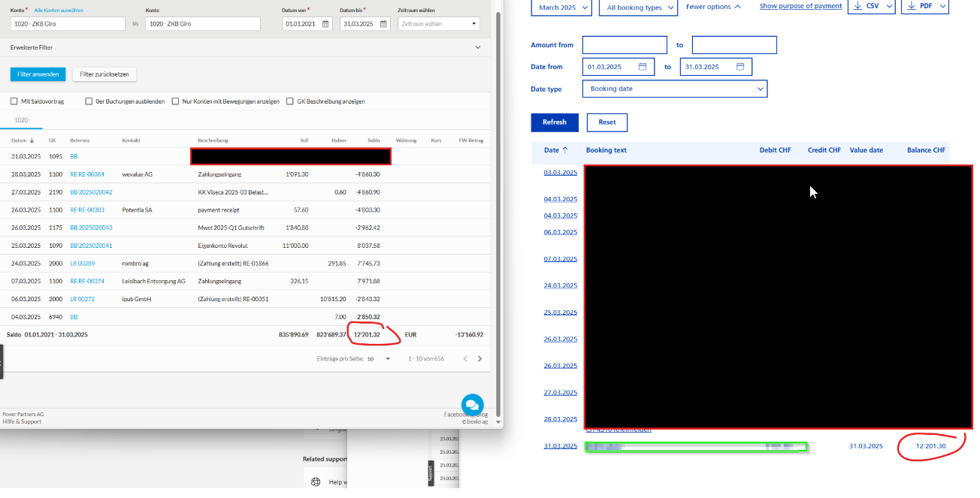
Task: Open calendar picker for Datum bis
Action: [383, 24]
